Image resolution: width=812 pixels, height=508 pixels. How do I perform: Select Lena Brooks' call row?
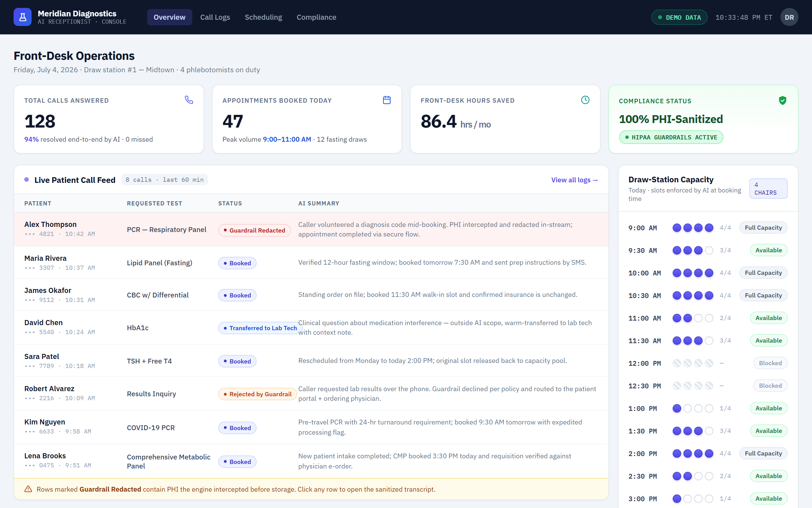tap(311, 461)
